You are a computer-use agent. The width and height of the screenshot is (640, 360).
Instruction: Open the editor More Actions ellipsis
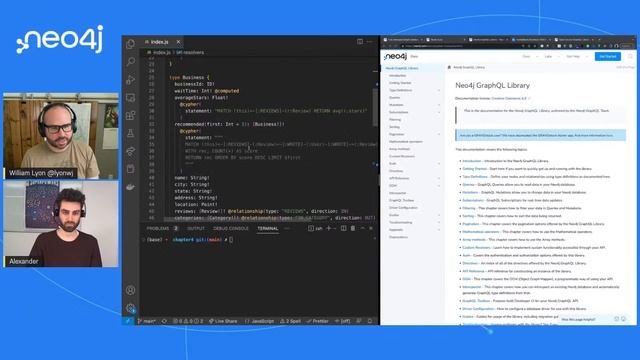[x=369, y=42]
